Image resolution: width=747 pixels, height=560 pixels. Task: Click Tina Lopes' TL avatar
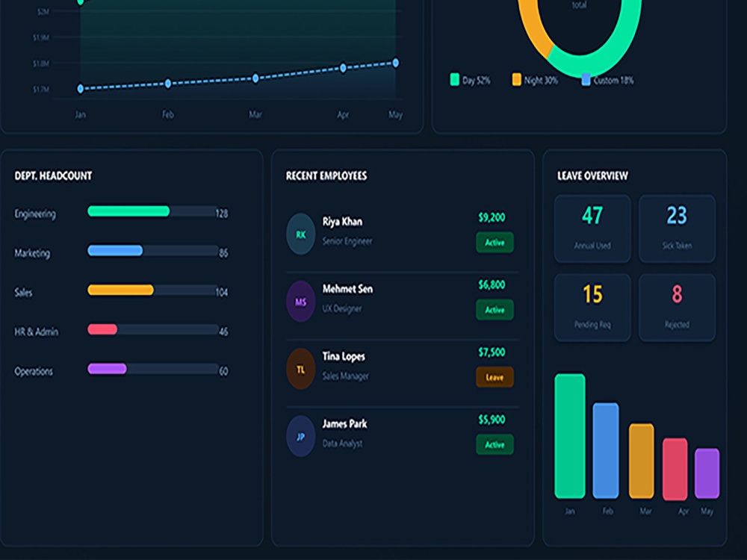pyautogui.click(x=300, y=369)
